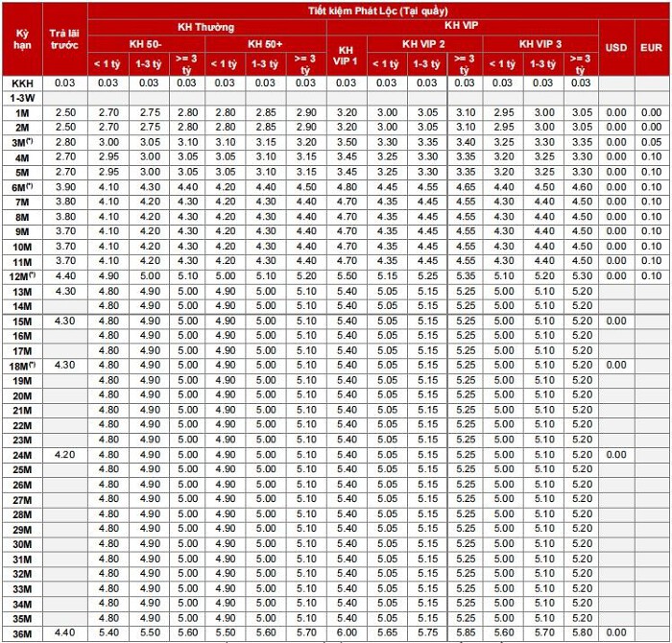Image resolution: width=672 pixels, height=643 pixels.
Task: Click the 'Trả lãi trước' column header
Action: 64,39
